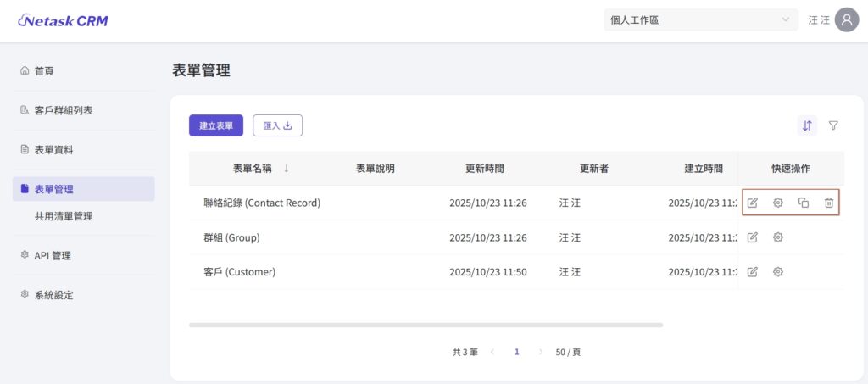Open 客戶群組列表 in sidebar
The height and width of the screenshot is (384, 868).
pos(64,111)
